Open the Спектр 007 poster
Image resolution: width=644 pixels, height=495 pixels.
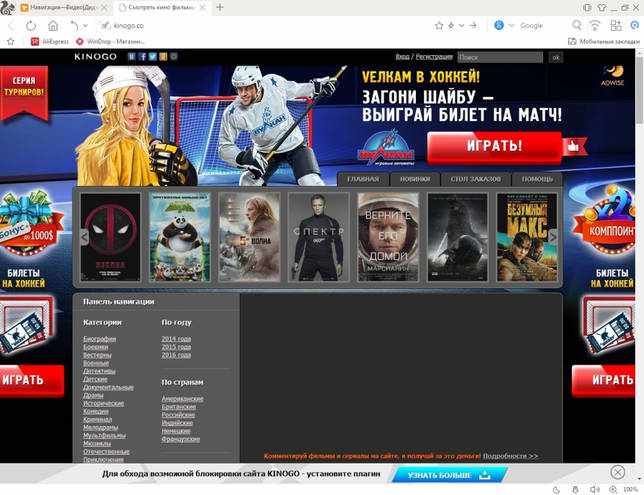pos(319,237)
